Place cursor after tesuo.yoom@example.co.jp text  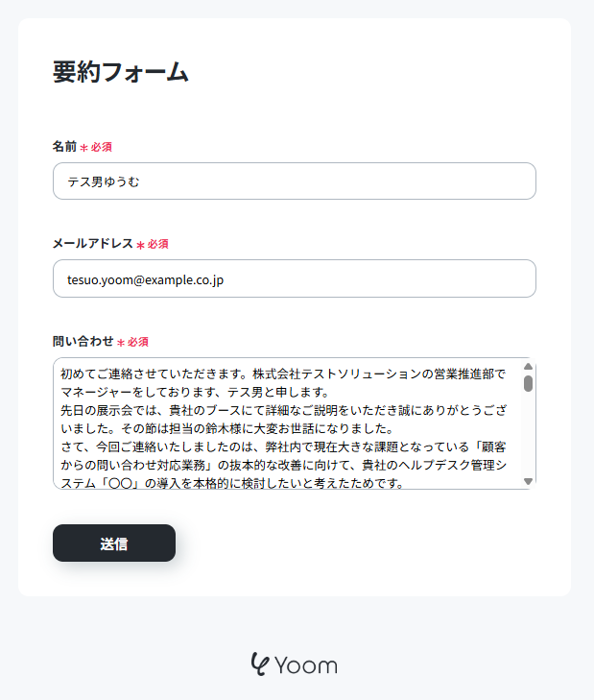(226, 279)
